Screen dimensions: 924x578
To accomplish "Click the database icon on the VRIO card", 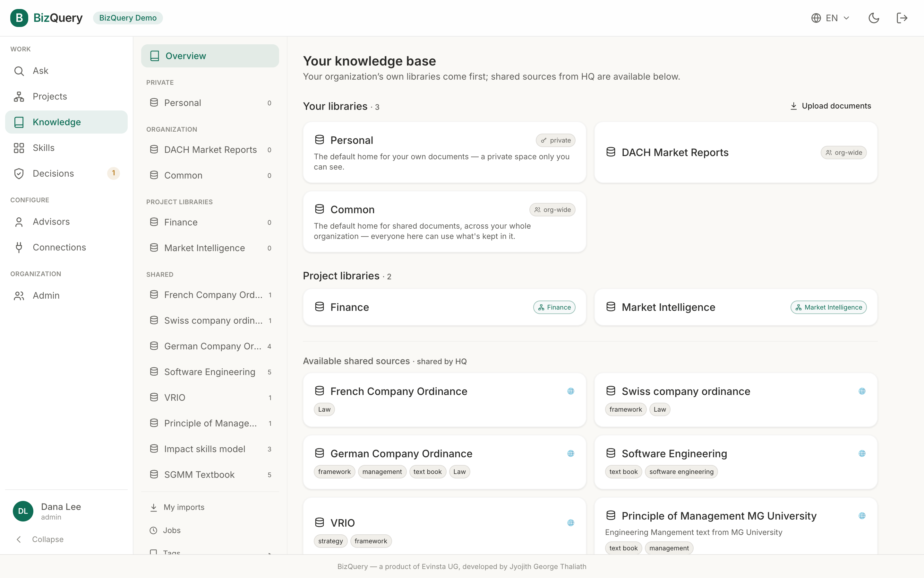I will [x=320, y=522].
